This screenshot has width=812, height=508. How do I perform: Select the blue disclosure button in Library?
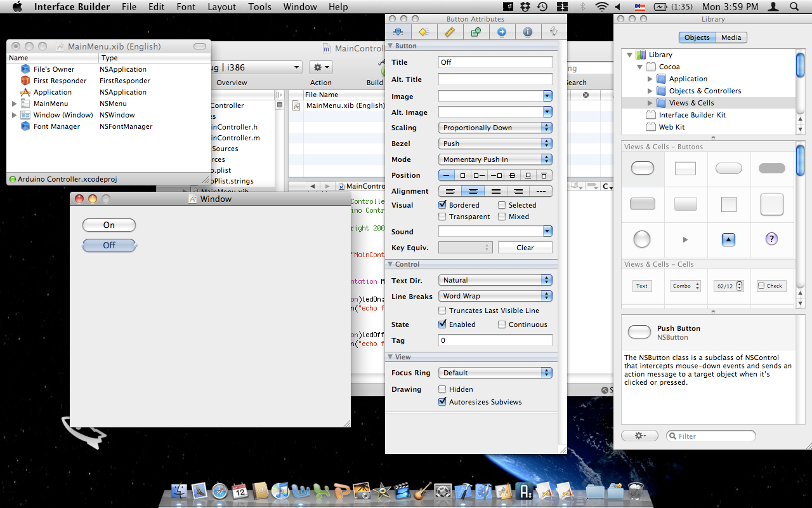point(729,239)
